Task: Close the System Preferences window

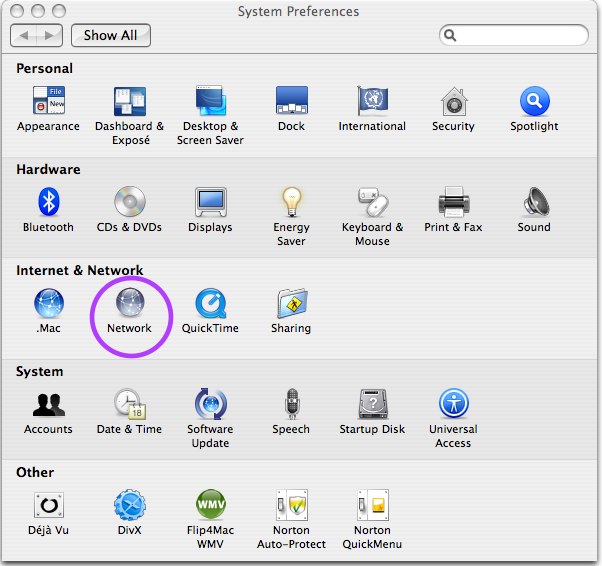Action: pos(17,11)
